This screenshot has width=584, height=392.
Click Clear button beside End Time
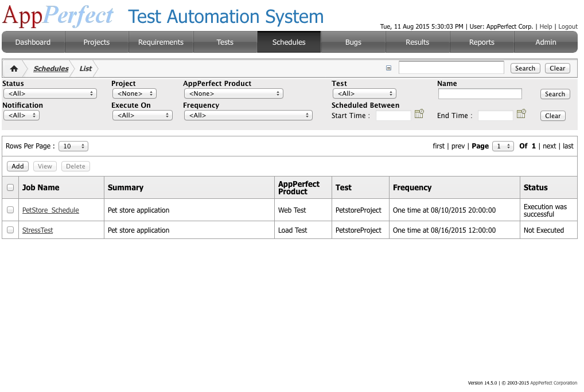[x=552, y=116]
